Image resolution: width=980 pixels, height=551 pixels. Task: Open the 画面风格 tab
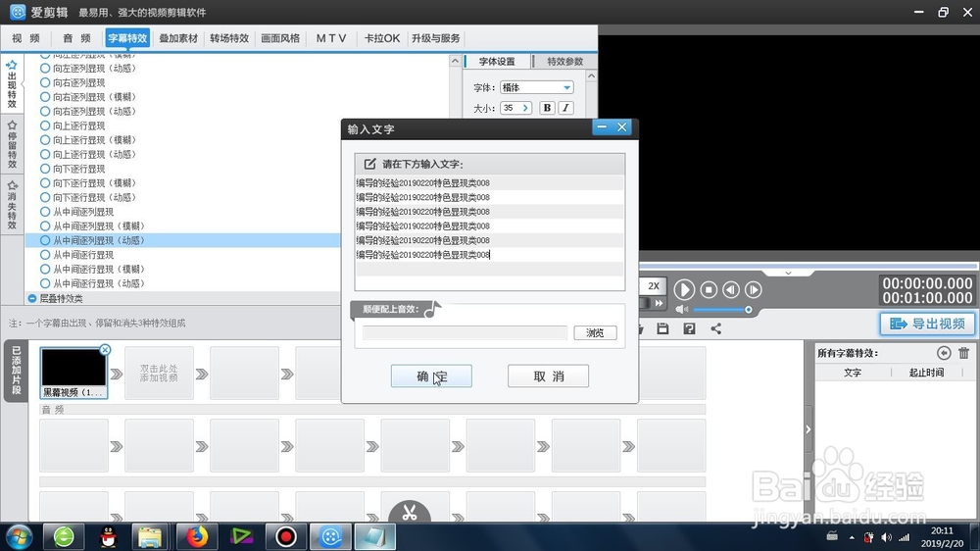tap(280, 38)
